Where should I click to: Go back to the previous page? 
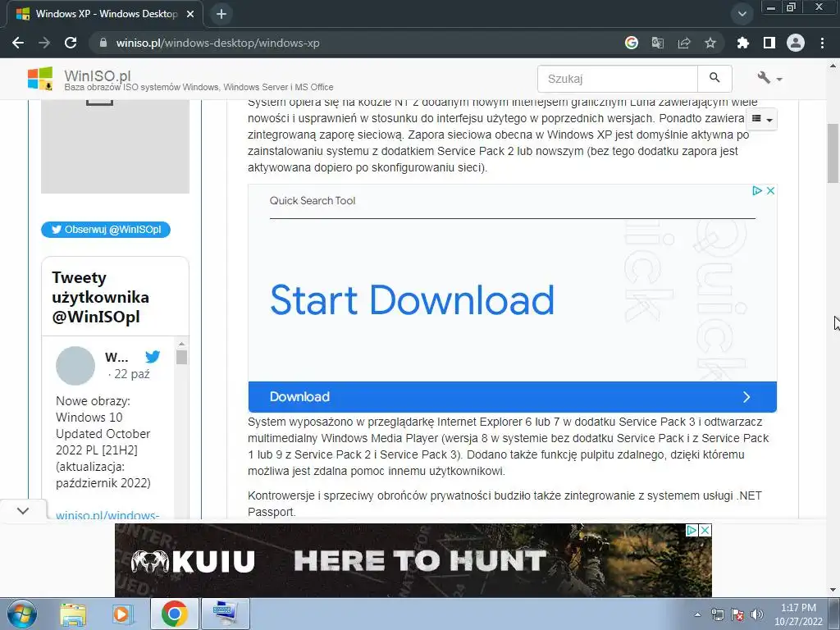(18, 43)
